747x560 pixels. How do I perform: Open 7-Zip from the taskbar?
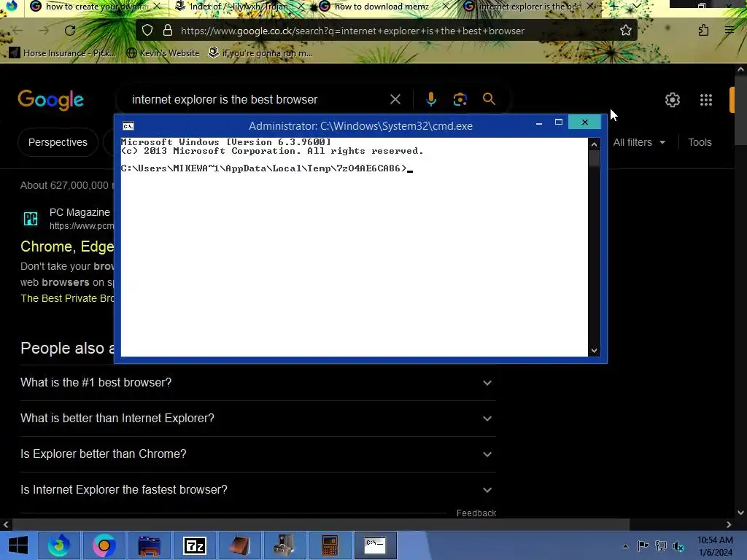point(194,545)
